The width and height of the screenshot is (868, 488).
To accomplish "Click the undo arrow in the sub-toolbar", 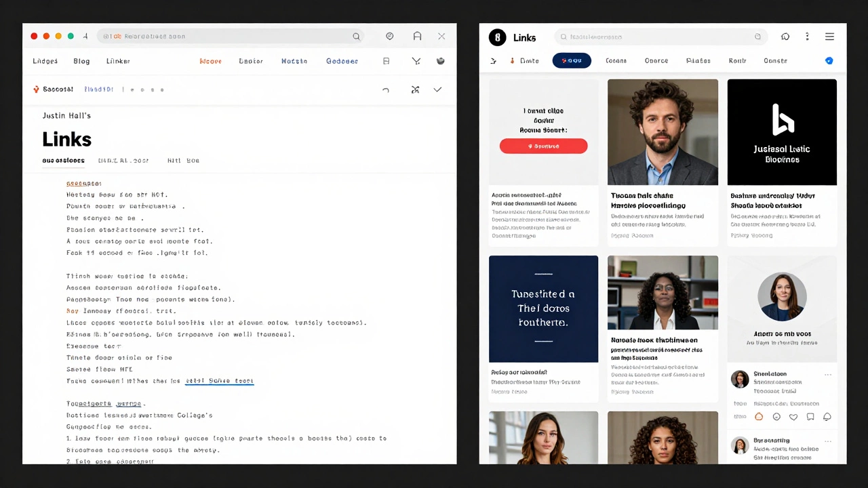I will coord(386,89).
